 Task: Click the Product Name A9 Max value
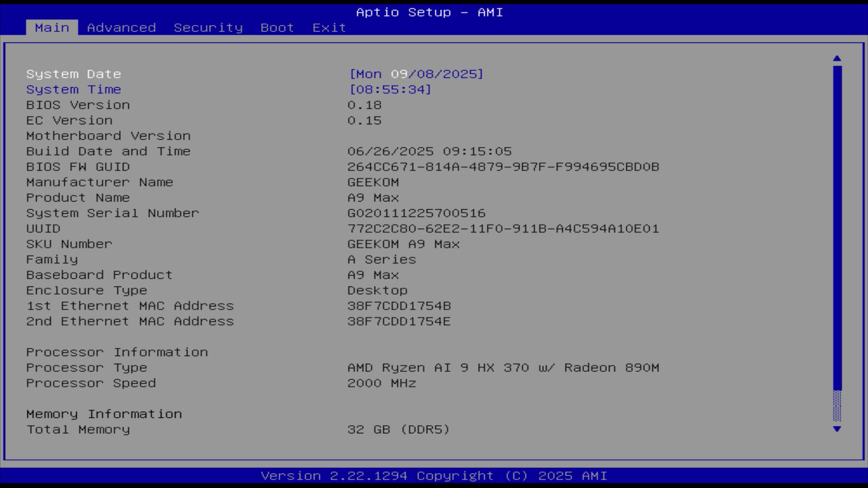[x=373, y=198]
